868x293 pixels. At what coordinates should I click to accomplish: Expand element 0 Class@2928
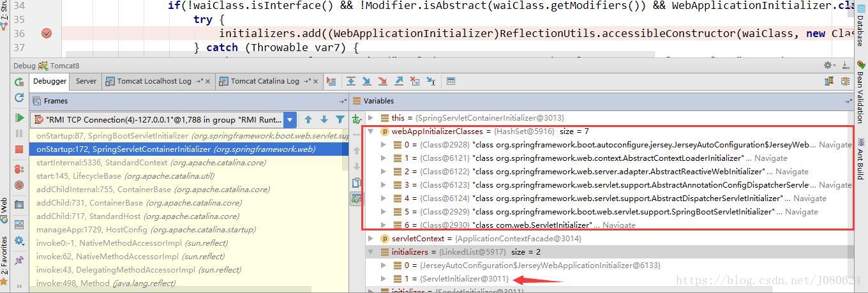click(x=383, y=144)
